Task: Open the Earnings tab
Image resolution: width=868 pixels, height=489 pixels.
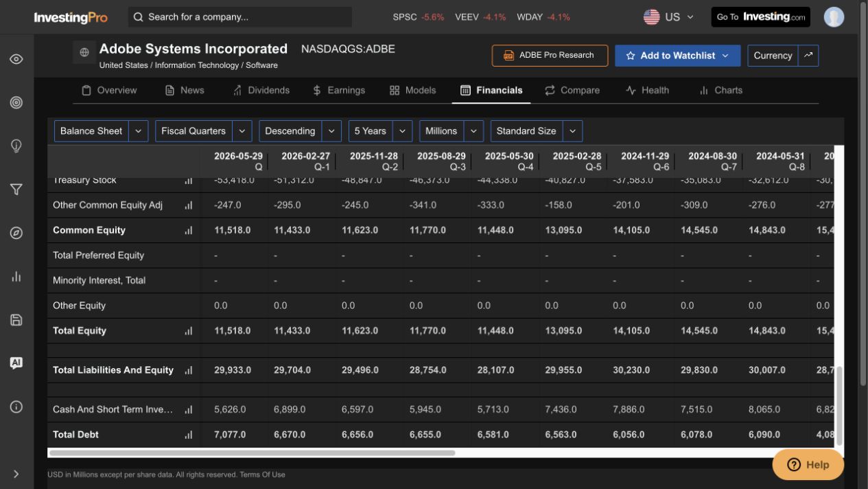Action: (339, 90)
